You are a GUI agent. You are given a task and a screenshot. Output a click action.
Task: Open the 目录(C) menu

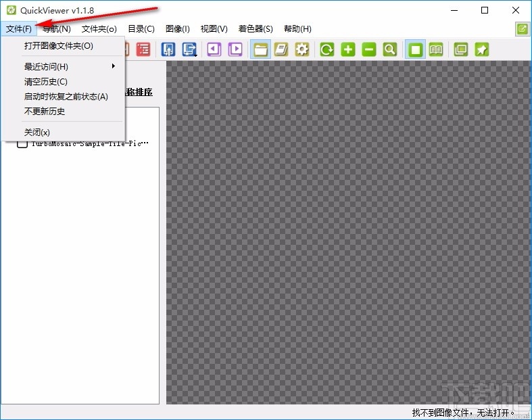pyautogui.click(x=141, y=29)
